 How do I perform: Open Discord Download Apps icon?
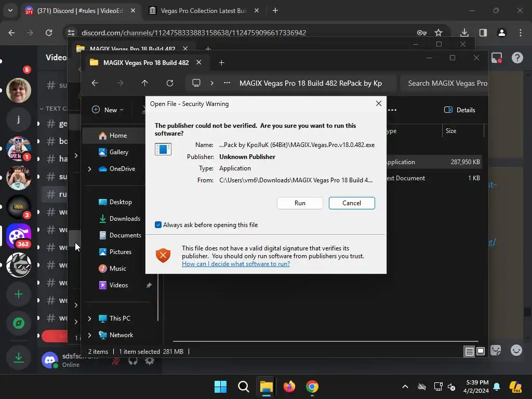[x=19, y=357]
